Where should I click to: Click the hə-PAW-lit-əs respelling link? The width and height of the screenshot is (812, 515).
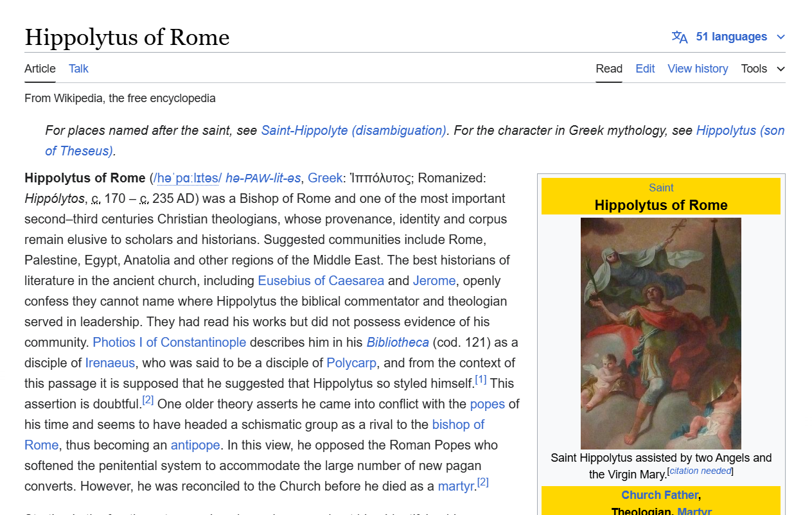pos(263,178)
